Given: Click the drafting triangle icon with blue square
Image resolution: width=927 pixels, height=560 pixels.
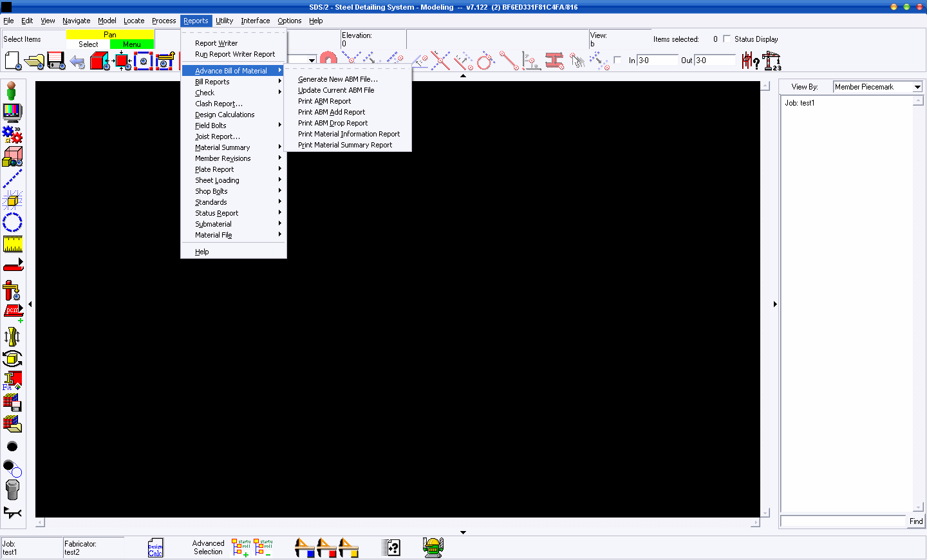Looking at the screenshot, I should 304,548.
